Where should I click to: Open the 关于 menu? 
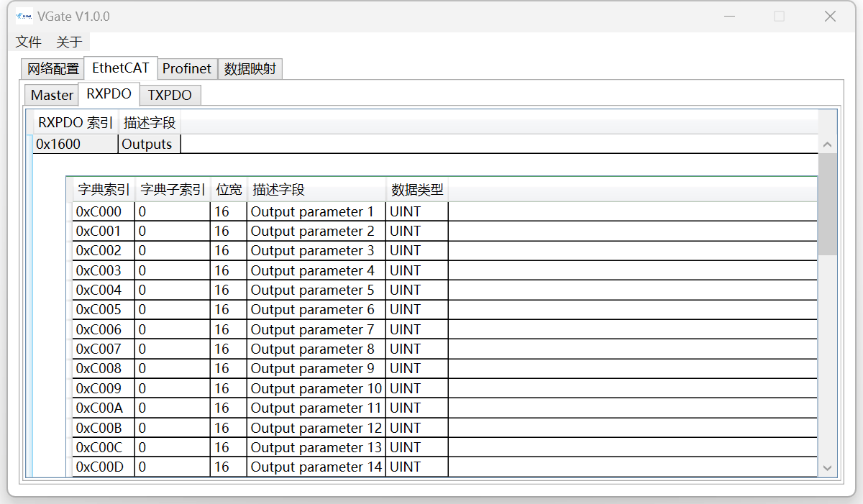(69, 42)
